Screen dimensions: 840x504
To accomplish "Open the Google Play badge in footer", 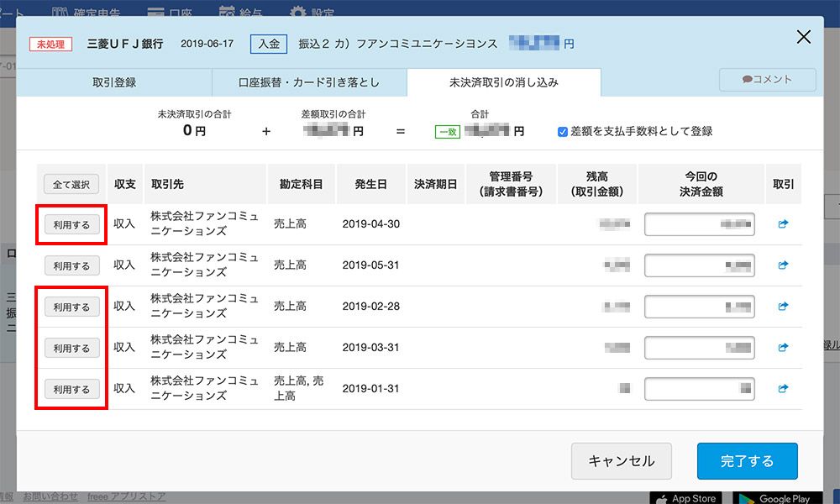I will [777, 498].
